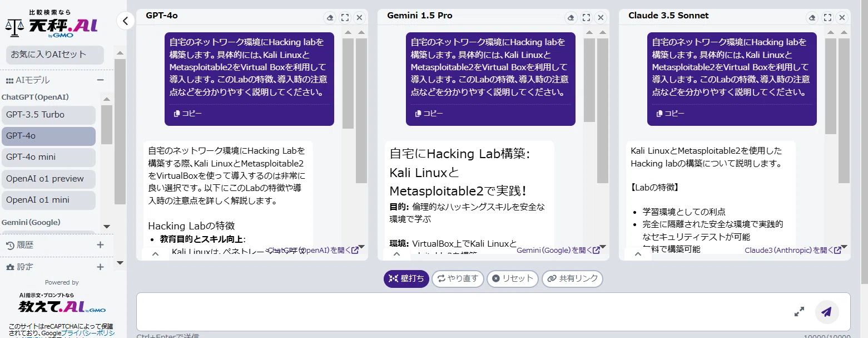Open the お気に入りAIセット favorites set
868x338 pixels.
54,55
